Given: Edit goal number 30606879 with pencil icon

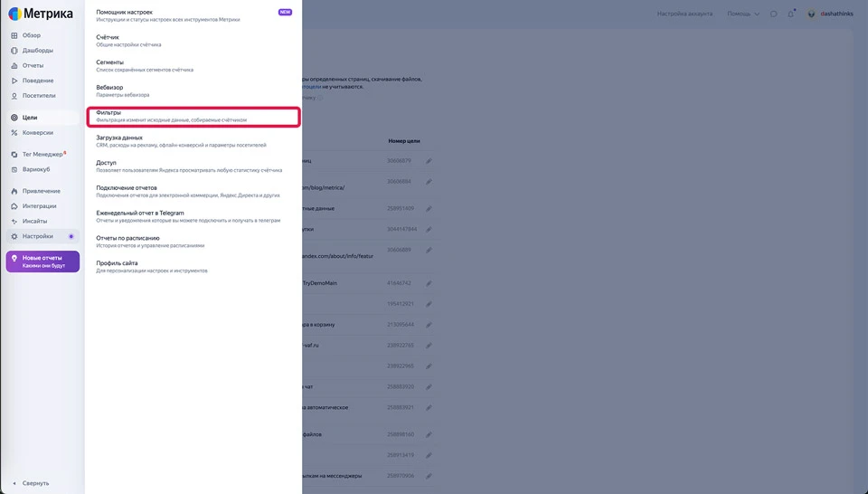Looking at the screenshot, I should (429, 161).
